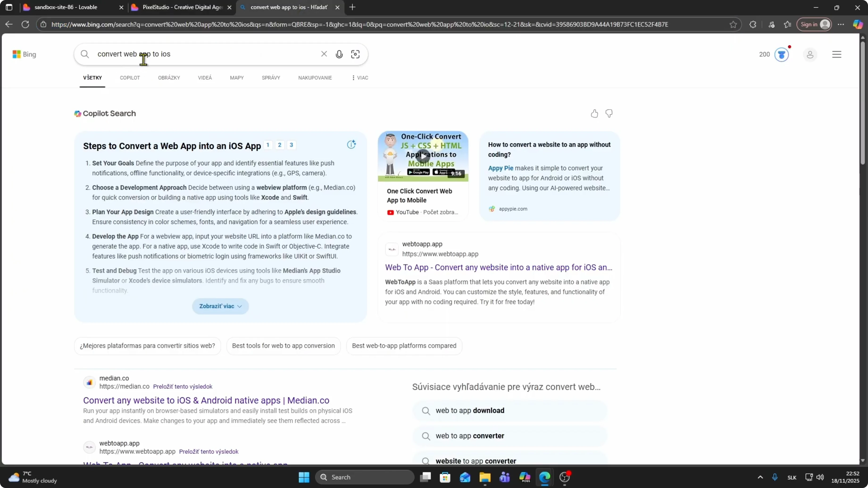Viewport: 868px width, 488px height.
Task: Add page to favorites with star icon
Action: click(733, 25)
